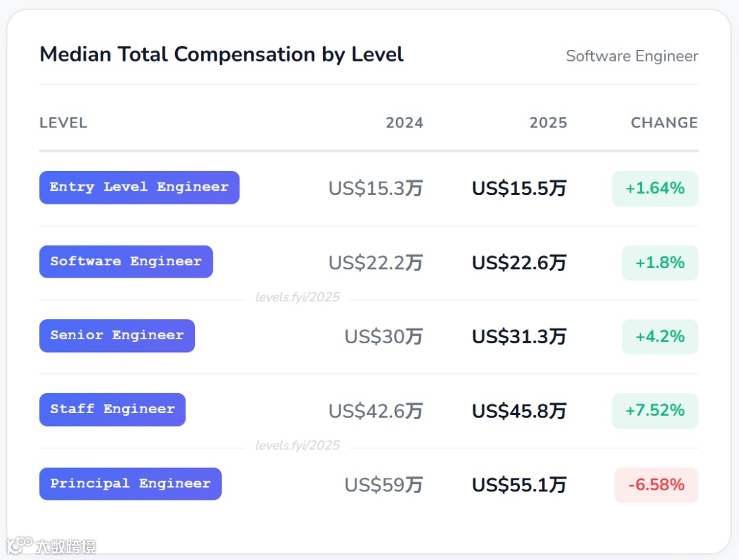Select the Staff Engineer level badge
The height and width of the screenshot is (560, 739).
pyautogui.click(x=112, y=410)
